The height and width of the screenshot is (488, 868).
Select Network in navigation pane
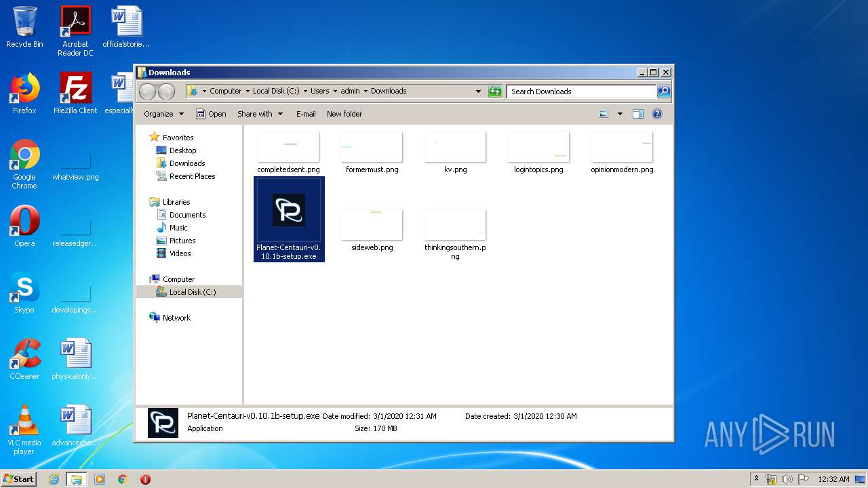click(176, 318)
